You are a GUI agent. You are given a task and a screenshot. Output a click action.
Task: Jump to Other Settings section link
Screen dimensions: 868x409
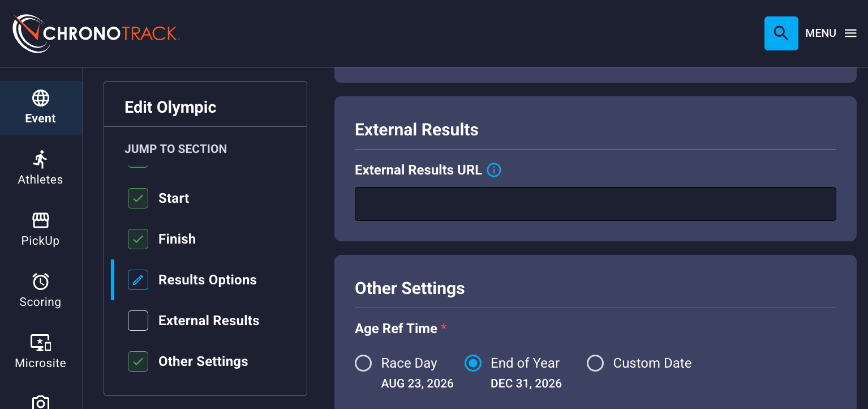[x=203, y=361]
